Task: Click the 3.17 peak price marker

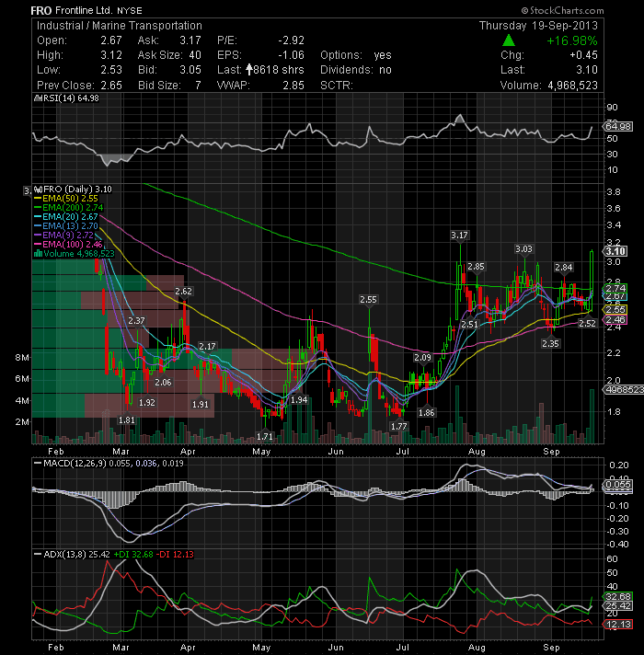Action: click(x=459, y=236)
